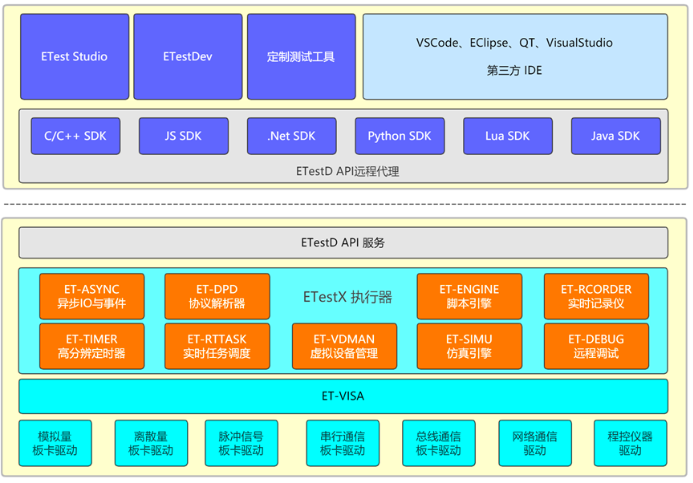This screenshot has height=483, width=693.
Task: Click the VSCode、EClipse、QT、VisualStudio text
Action: pyautogui.click(x=514, y=43)
